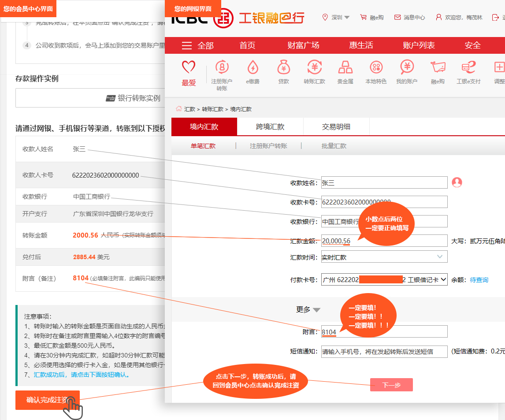
Task: Select 批量汇款 sub-tab
Action: point(334,146)
